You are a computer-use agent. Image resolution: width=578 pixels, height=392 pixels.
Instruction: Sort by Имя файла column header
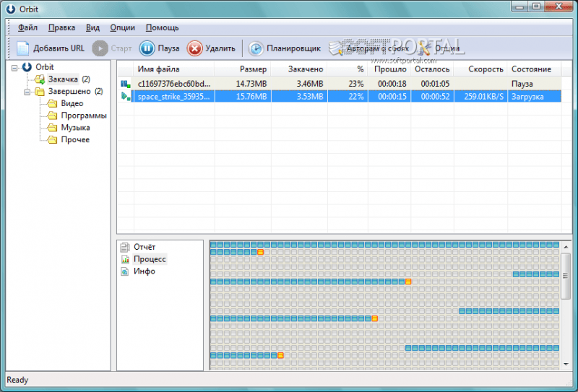click(174, 69)
